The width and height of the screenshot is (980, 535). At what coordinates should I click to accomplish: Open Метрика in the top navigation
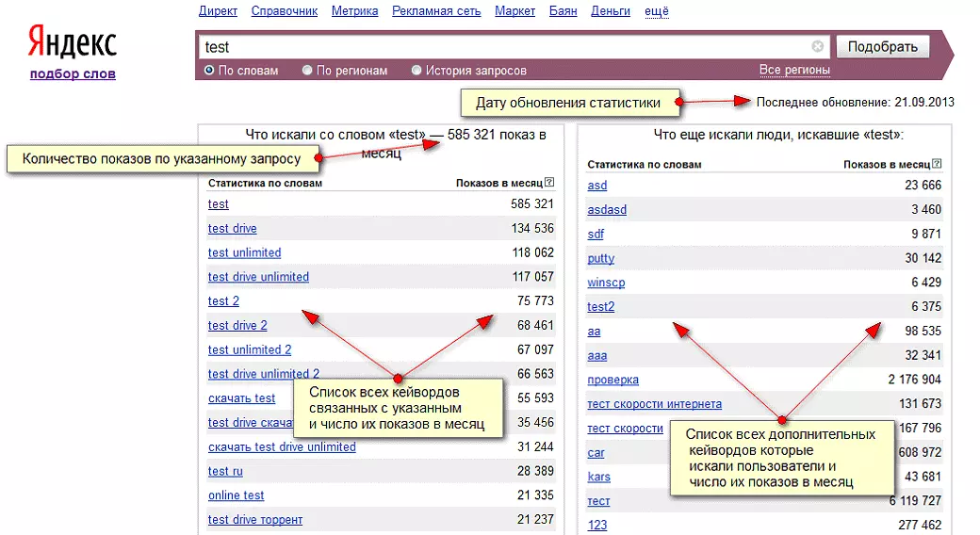pos(355,11)
